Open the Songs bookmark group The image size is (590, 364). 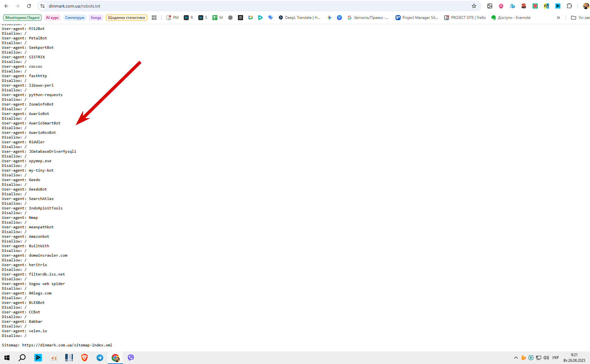(x=96, y=18)
